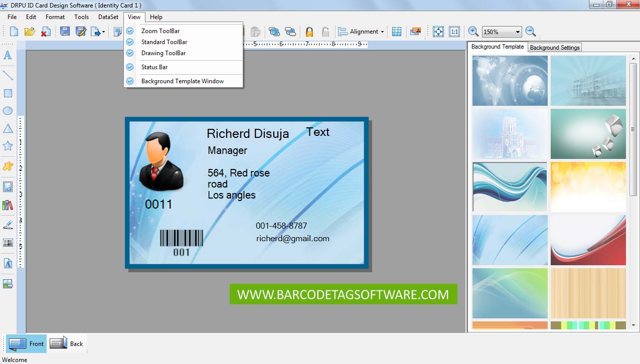Select the Background Template tab
Screen dimensions: 640x364
pyautogui.click(x=498, y=47)
